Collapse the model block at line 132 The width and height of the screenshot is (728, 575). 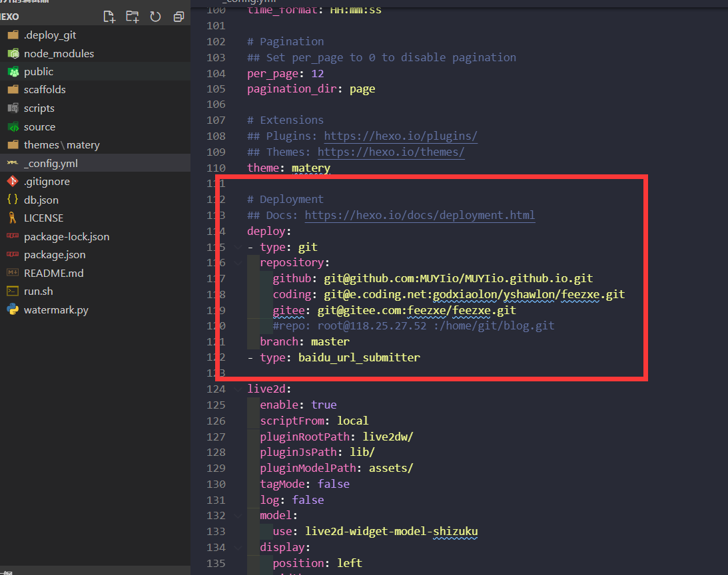pos(238,516)
